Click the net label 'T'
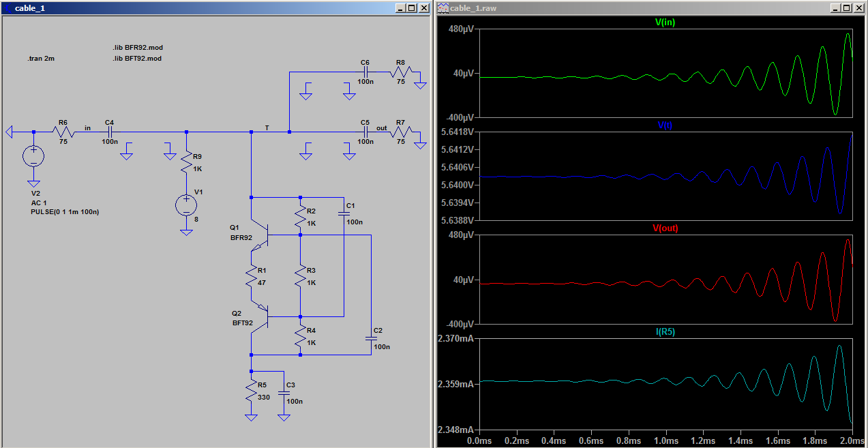The height and width of the screenshot is (448, 868). coord(267,128)
